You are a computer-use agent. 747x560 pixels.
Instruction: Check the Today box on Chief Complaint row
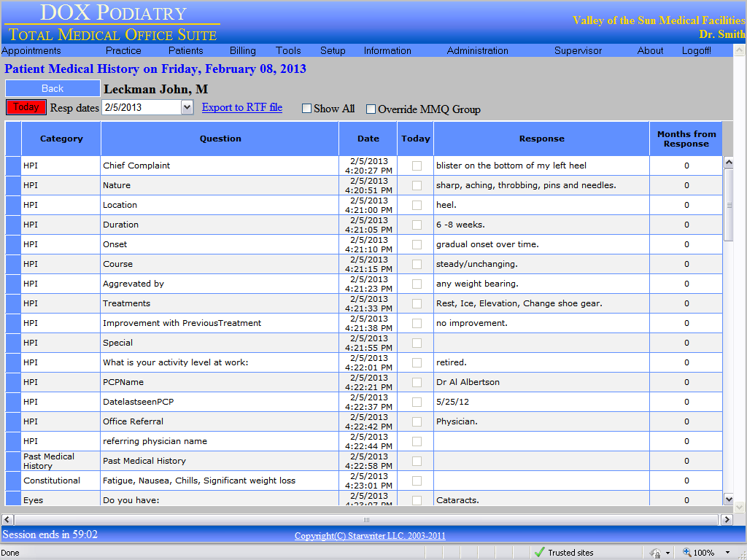coord(416,166)
